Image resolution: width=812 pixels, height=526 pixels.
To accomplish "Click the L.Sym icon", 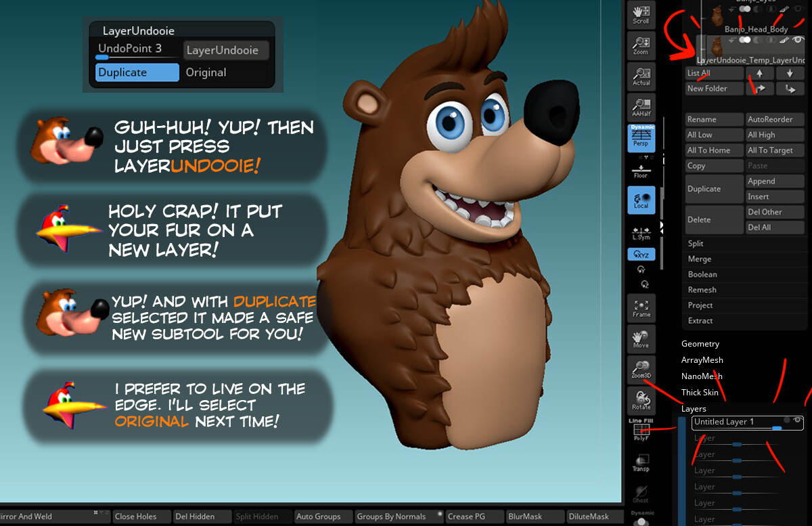I will (641, 233).
